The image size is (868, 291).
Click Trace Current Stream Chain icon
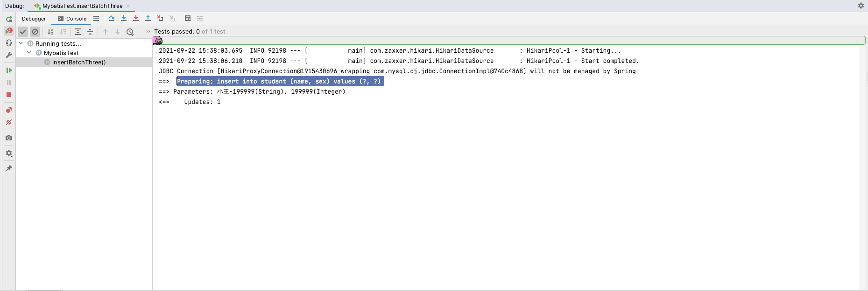point(200,18)
